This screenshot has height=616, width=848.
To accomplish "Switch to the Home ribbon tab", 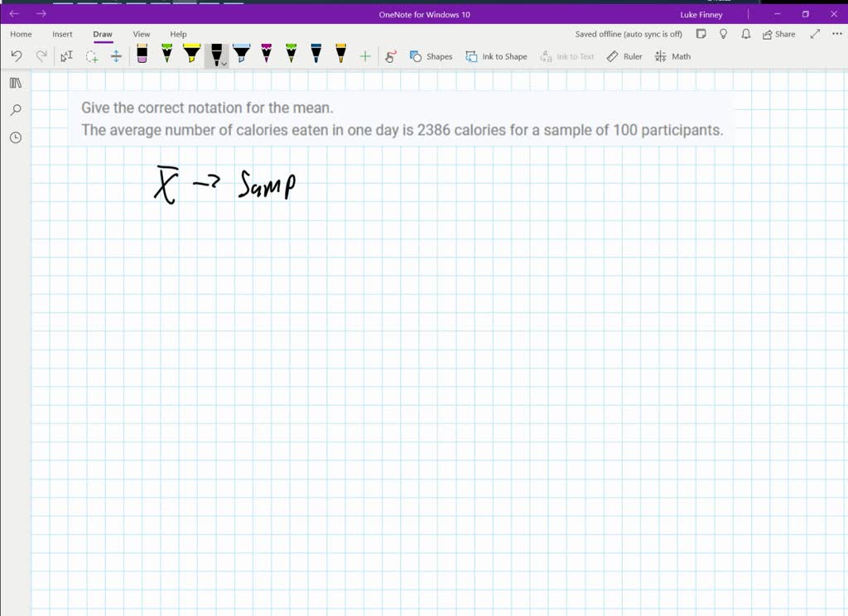I will point(20,34).
